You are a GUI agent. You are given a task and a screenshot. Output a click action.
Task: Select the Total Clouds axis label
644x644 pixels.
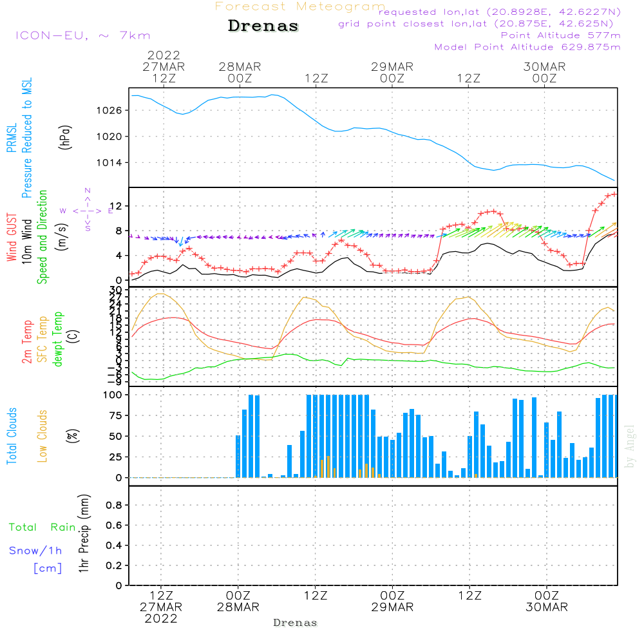click(12, 435)
